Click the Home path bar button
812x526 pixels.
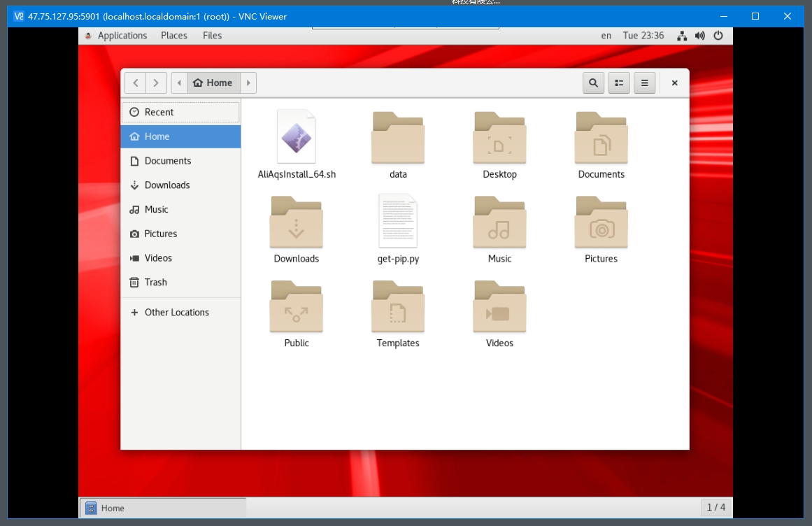coord(213,83)
